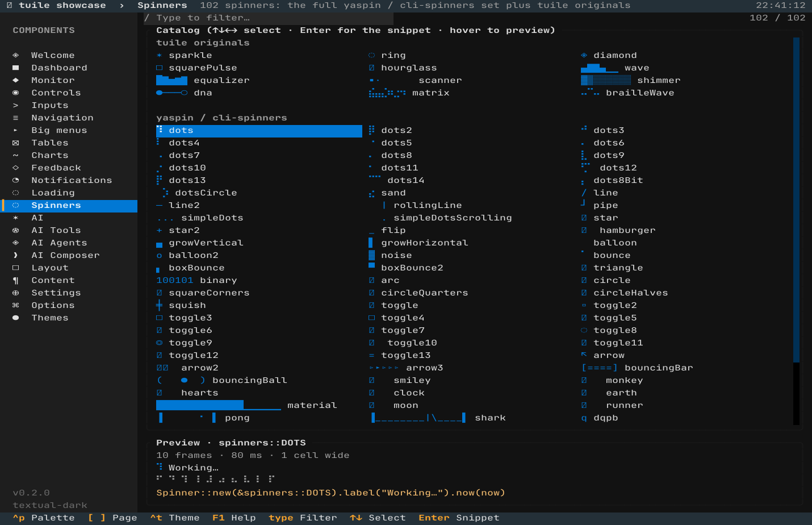The height and width of the screenshot is (525, 812).
Task: Click Theme shortcut in the footer
Action: tap(175, 518)
